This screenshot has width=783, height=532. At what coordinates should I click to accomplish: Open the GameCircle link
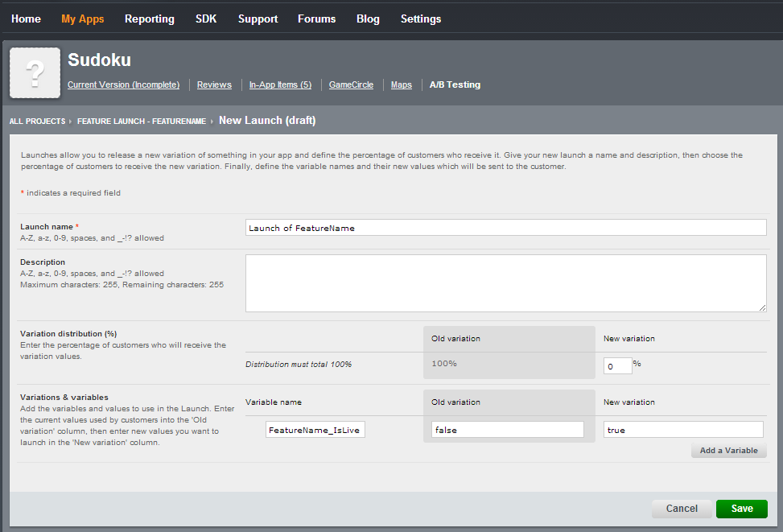(351, 85)
